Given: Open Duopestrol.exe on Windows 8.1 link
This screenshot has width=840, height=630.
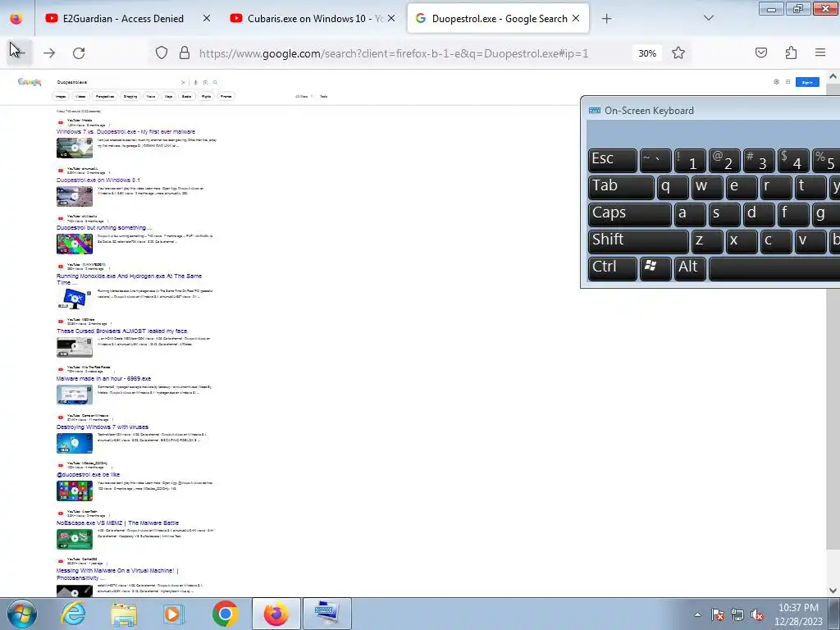Looking at the screenshot, I should [x=98, y=180].
